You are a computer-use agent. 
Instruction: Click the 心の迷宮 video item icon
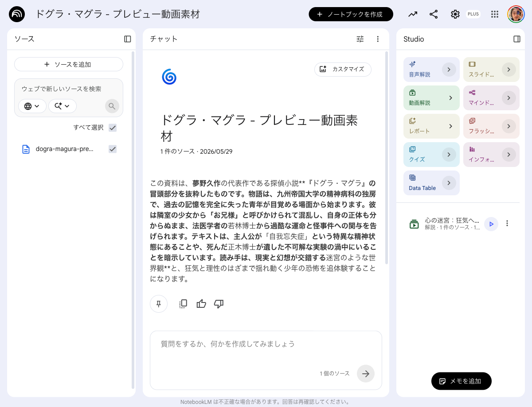[x=414, y=224]
